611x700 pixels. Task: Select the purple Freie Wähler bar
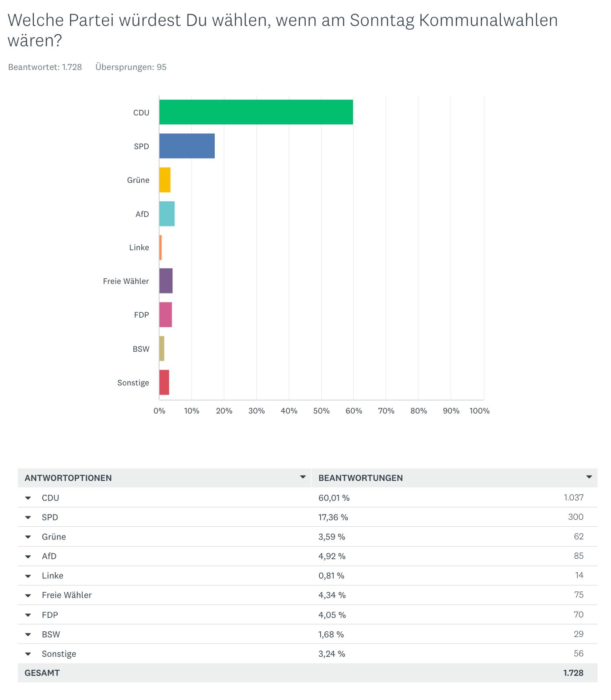(x=166, y=281)
